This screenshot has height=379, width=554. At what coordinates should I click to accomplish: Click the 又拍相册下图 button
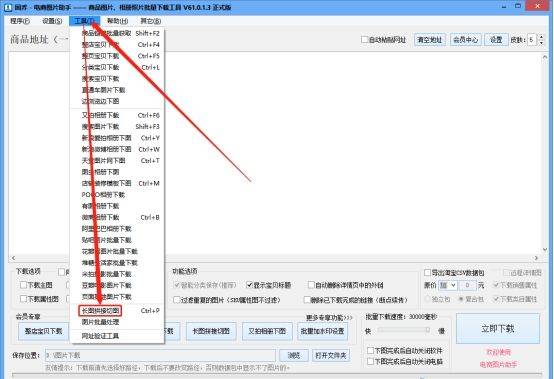click(267, 331)
